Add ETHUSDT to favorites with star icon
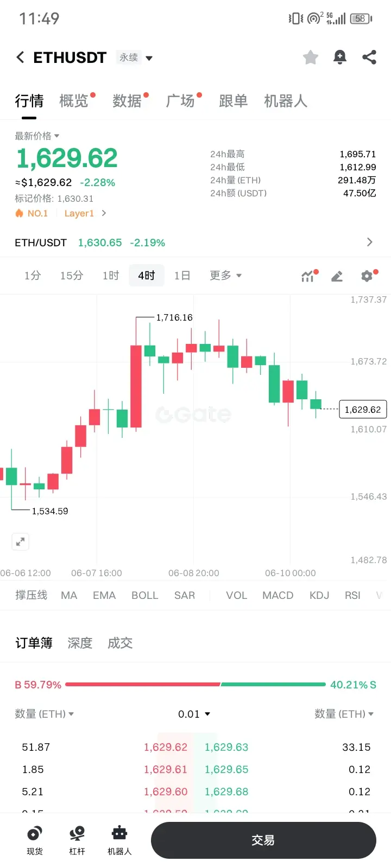Screen dimensions: 391x868 [x=311, y=57]
